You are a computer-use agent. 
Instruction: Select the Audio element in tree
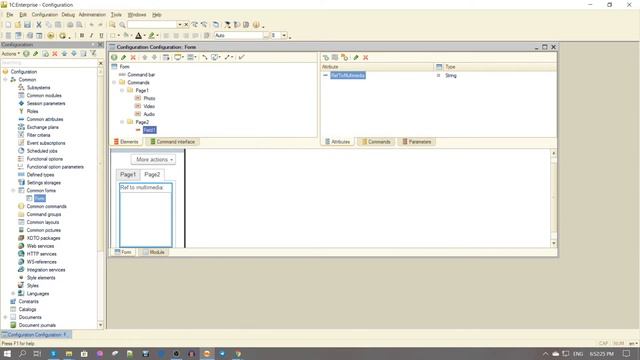click(149, 114)
